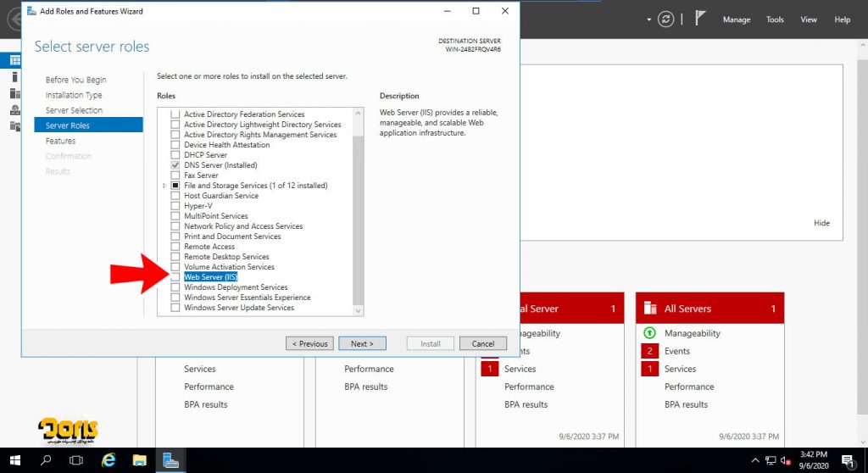
Task: Open Performance under All Servers
Action: point(689,387)
